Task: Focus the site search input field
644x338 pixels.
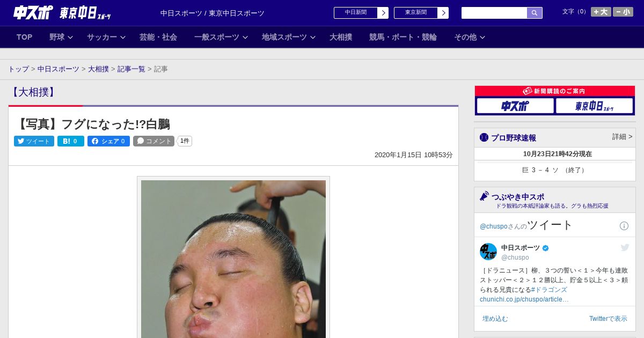Action: pos(494,13)
